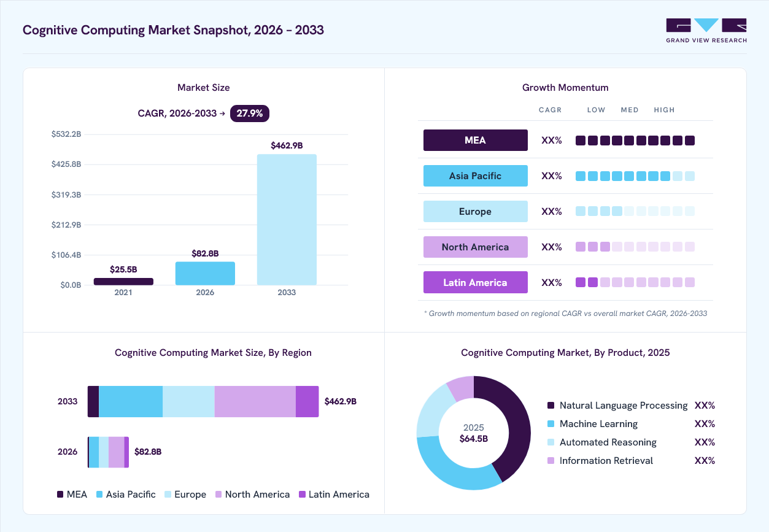This screenshot has height=532, width=769.
Task: Click the Europe segment of 2033 bar
Action: coord(188,401)
